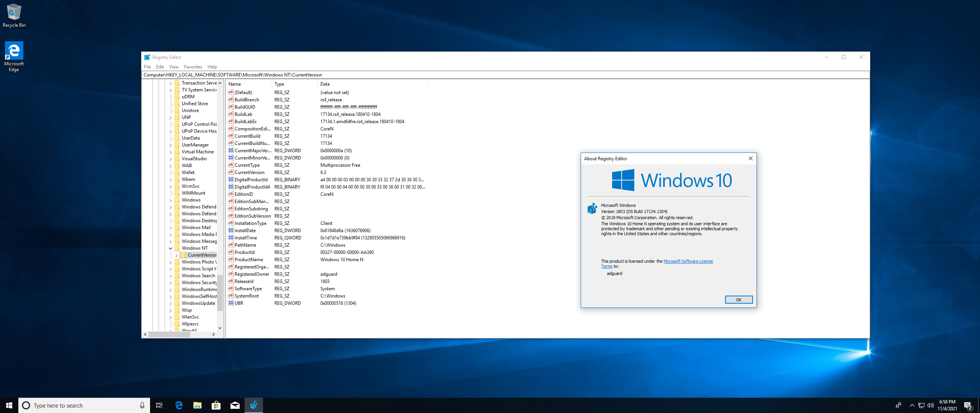The width and height of the screenshot is (980, 413).
Task: Expand the CurrentVersion tree node
Action: (177, 255)
